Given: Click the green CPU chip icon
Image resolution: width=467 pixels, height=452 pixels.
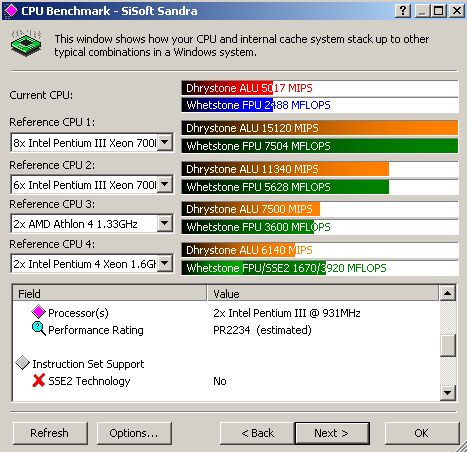Looking at the screenshot, I should 26,43.
